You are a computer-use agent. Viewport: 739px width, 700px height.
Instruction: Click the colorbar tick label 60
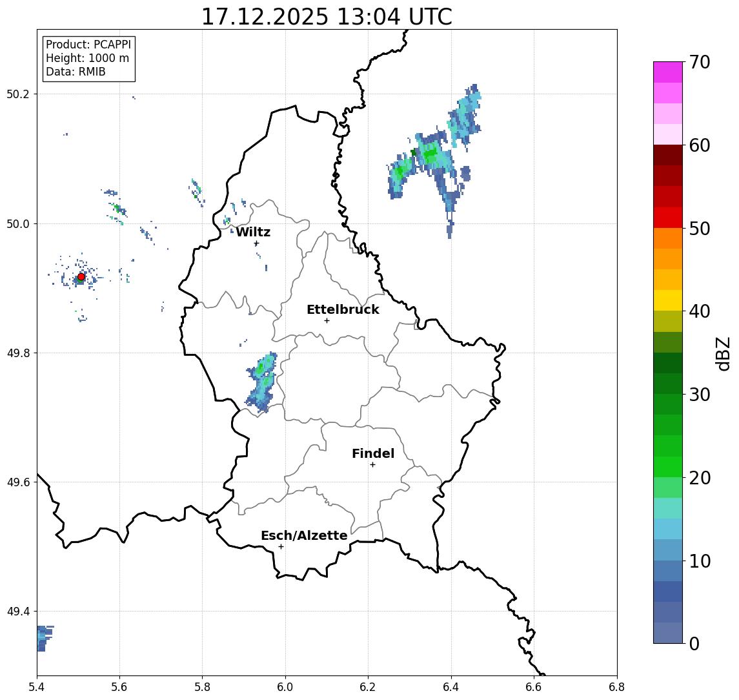(x=700, y=145)
